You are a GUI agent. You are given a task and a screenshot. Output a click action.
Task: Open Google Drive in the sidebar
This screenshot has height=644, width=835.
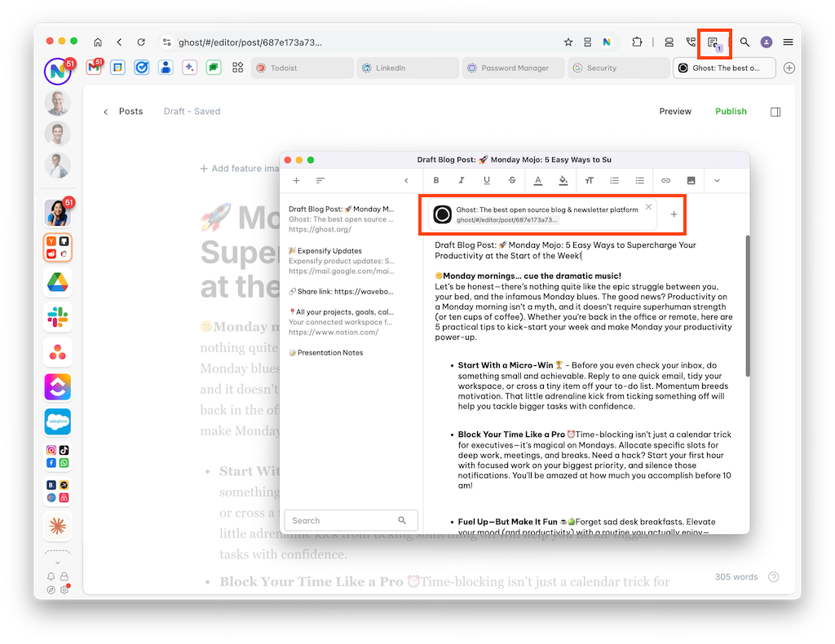(58, 282)
